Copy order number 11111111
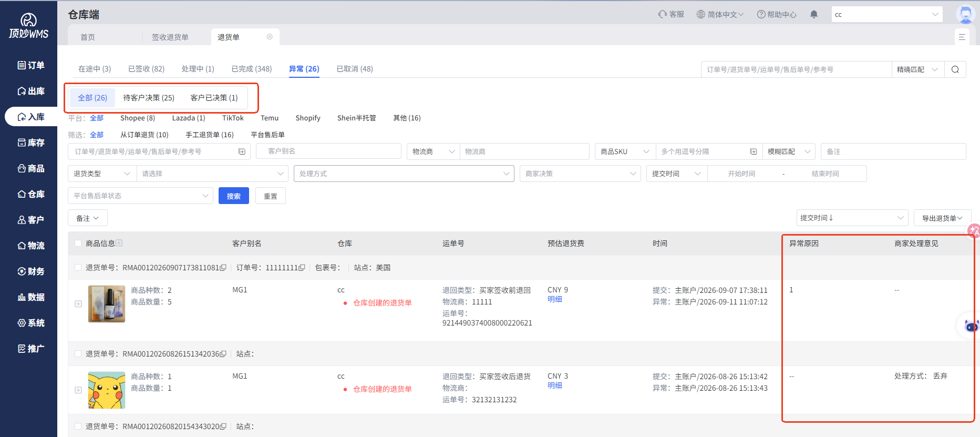980x437 pixels. coord(302,268)
